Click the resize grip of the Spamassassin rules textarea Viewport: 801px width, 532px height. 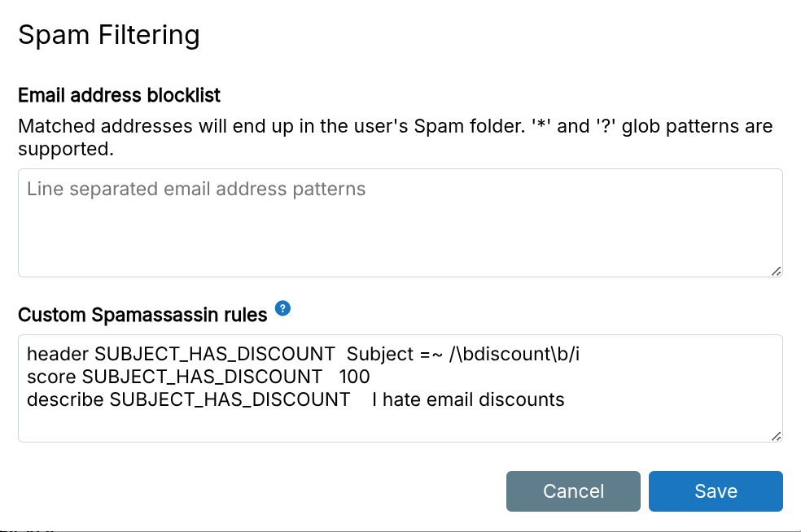tap(776, 438)
